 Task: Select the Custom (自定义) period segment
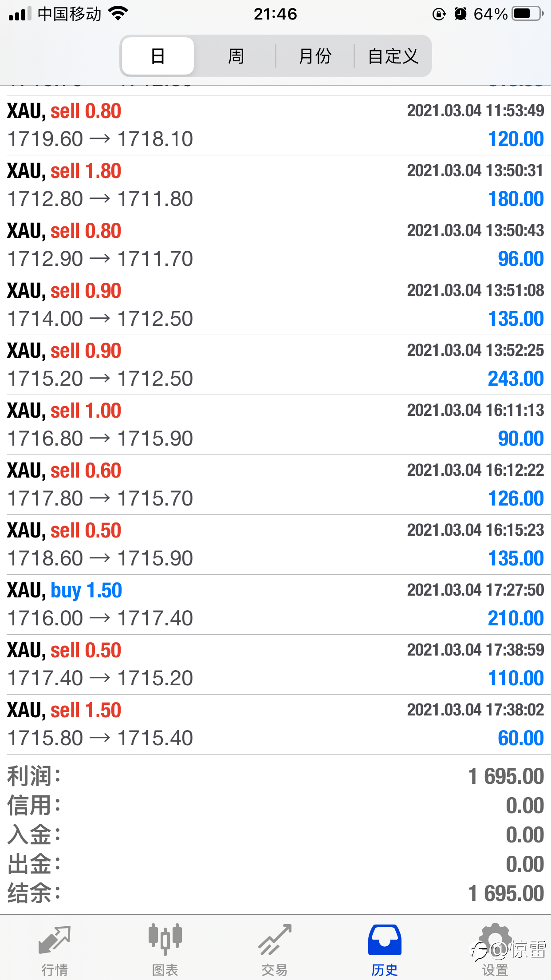click(x=393, y=56)
